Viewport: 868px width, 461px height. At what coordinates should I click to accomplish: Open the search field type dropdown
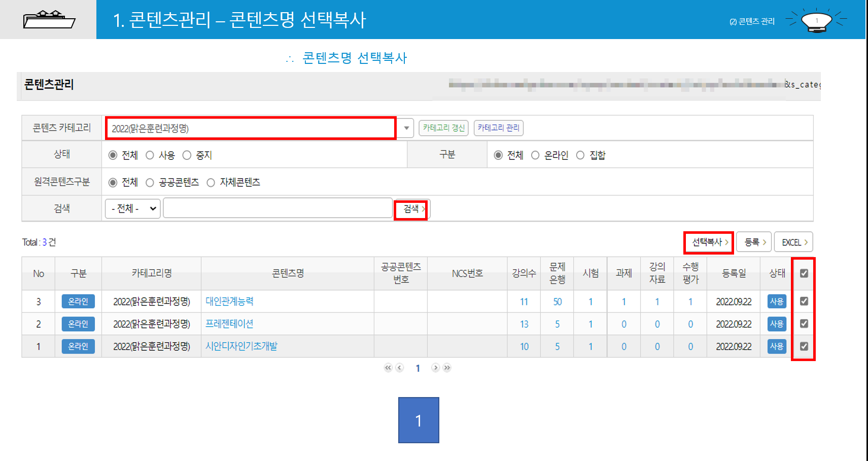[x=133, y=208]
